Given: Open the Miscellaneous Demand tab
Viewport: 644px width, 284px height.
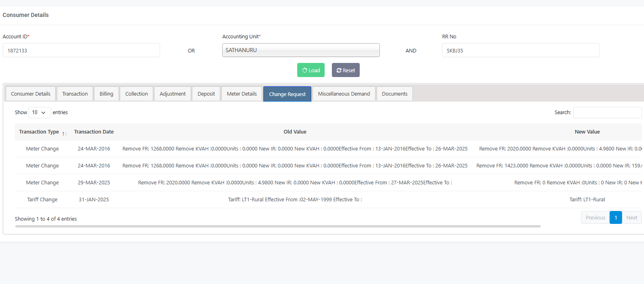Looking at the screenshot, I should pyautogui.click(x=344, y=94).
